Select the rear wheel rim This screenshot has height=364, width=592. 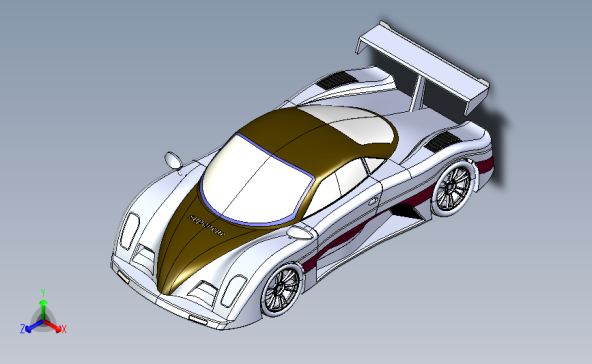point(452,188)
